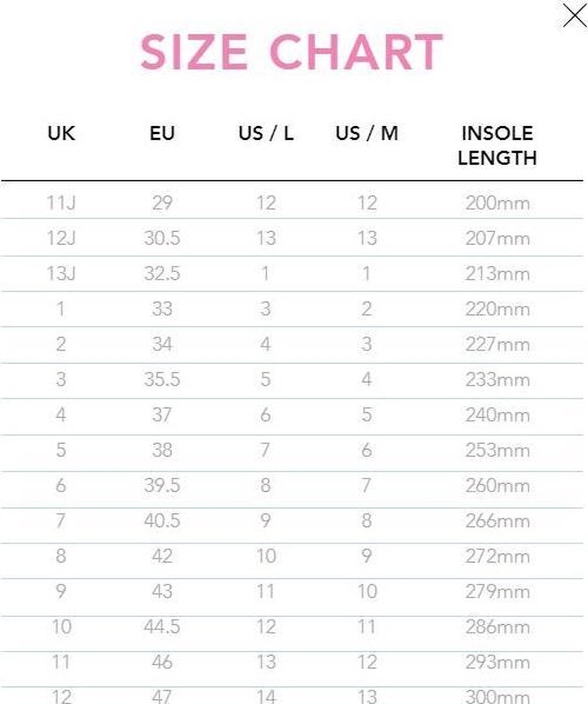Select the EU 42 size cell
588x704 pixels.
pyautogui.click(x=162, y=556)
